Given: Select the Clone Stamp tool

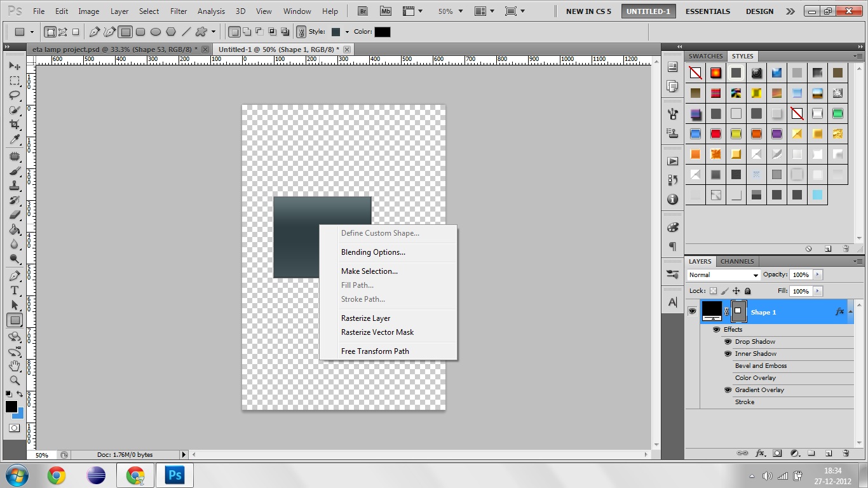Looking at the screenshot, I should [15, 186].
